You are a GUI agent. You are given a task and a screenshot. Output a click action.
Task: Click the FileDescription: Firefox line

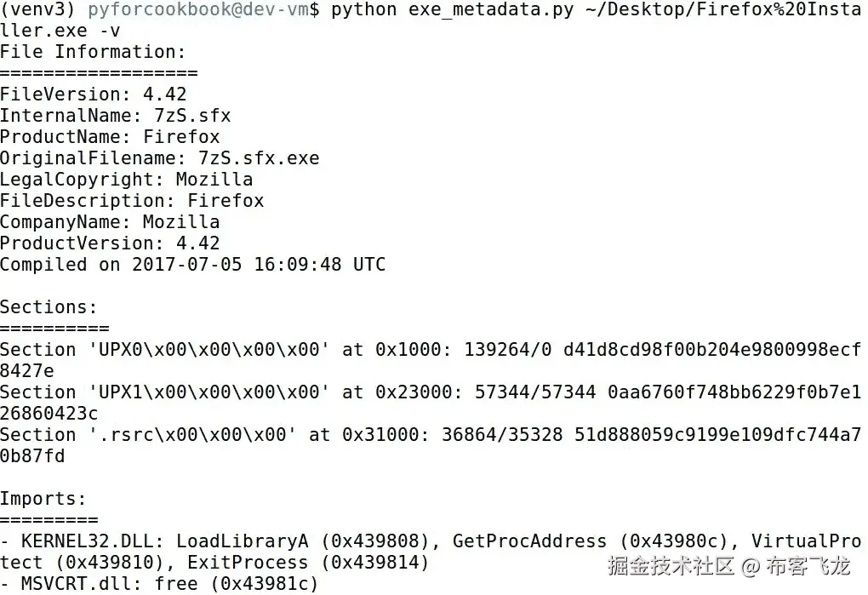pos(132,201)
